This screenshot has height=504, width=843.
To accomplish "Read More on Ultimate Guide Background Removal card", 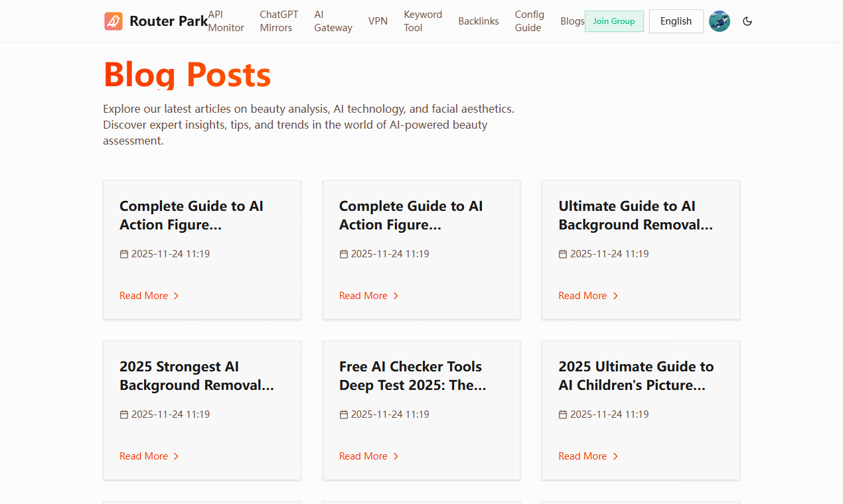I will click(589, 296).
